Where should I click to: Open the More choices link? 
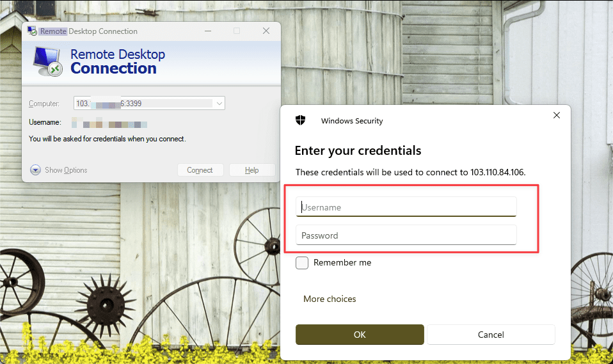[x=330, y=299]
